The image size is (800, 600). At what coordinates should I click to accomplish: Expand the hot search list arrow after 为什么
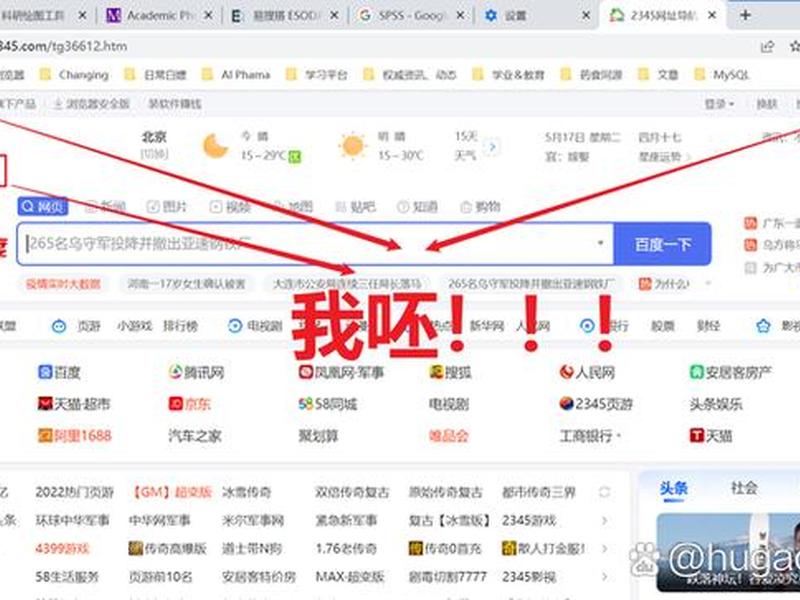click(708, 283)
